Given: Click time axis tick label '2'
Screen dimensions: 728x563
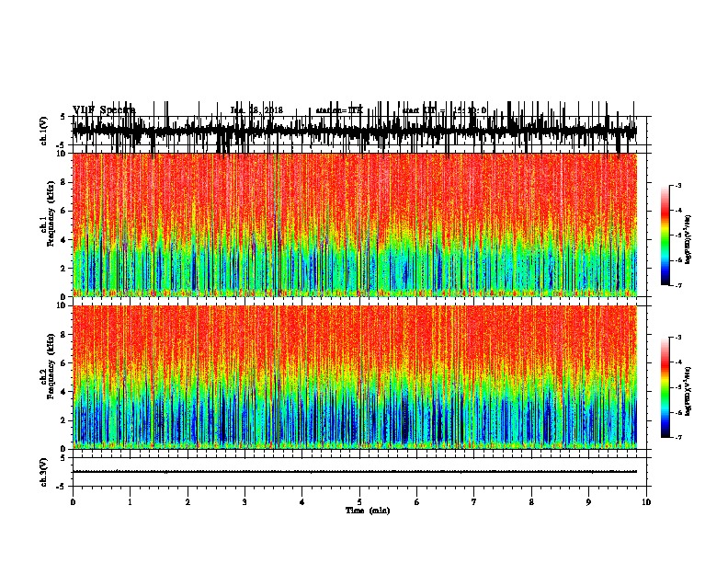Looking at the screenshot, I should pos(188,502).
